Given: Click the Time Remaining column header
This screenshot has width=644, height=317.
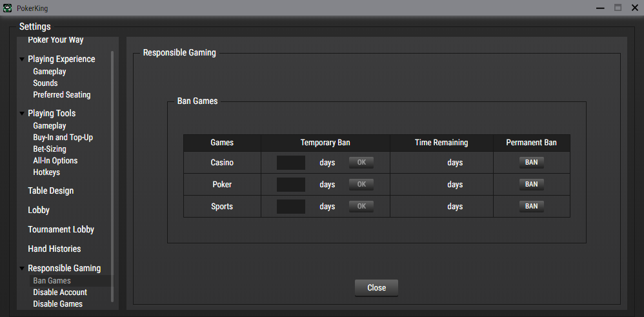Looking at the screenshot, I should (441, 143).
